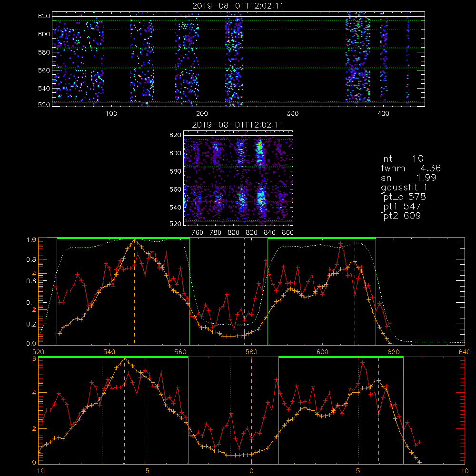This screenshot has width=476, height=476.
Task: Click dashed orange center line at 578 in upper plot
Action: 244,291
